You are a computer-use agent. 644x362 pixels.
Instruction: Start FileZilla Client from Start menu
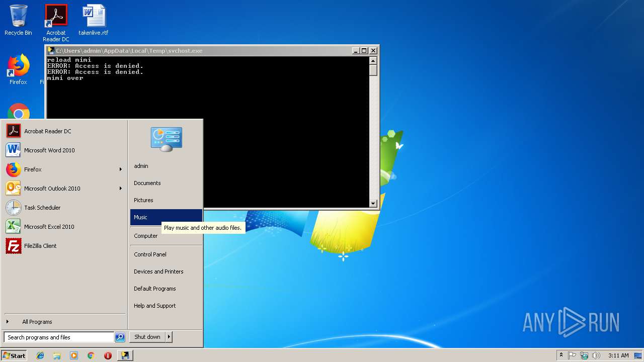[64, 246]
